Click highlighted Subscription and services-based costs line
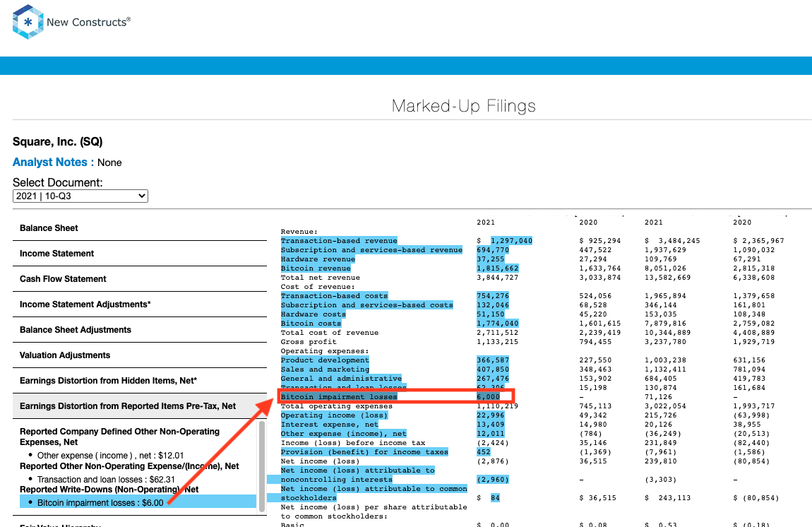The height and width of the screenshot is (527, 812). click(x=366, y=305)
